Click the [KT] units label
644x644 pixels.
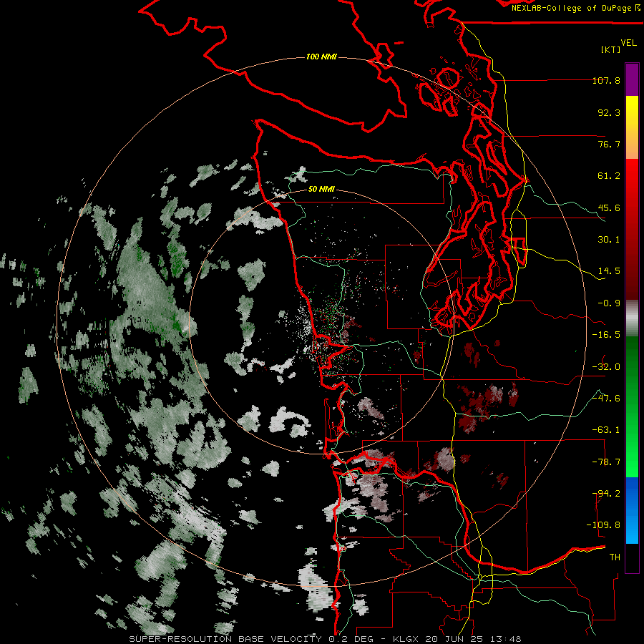[x=611, y=49]
